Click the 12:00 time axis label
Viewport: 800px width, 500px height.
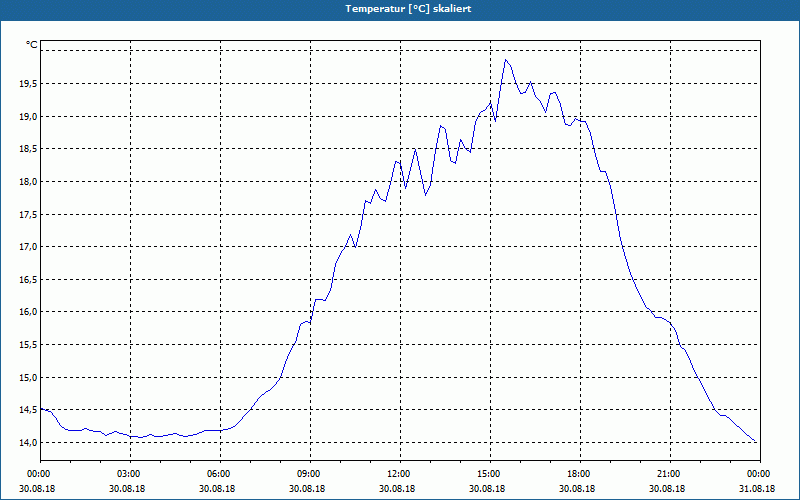400,474
